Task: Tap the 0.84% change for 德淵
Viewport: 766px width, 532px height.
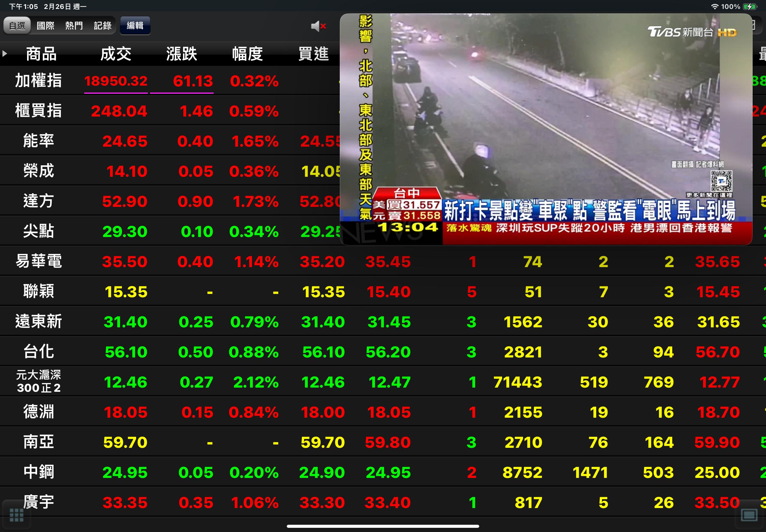Action: click(254, 412)
